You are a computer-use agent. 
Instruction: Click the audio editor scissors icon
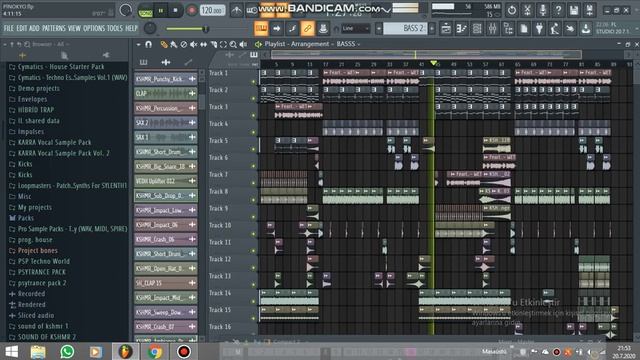[x=527, y=10]
